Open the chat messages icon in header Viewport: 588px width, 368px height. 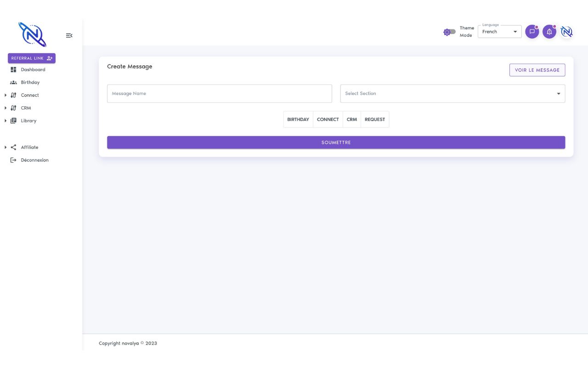click(x=532, y=32)
